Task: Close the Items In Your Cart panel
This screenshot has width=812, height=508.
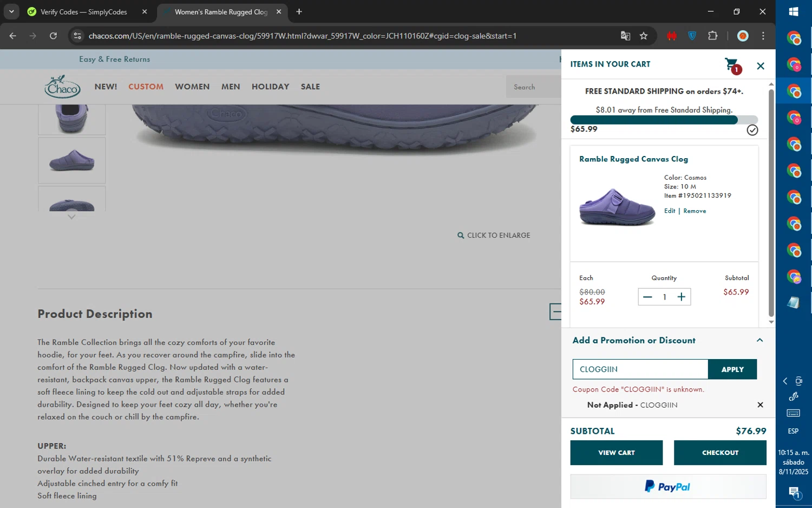Action: [x=761, y=66]
